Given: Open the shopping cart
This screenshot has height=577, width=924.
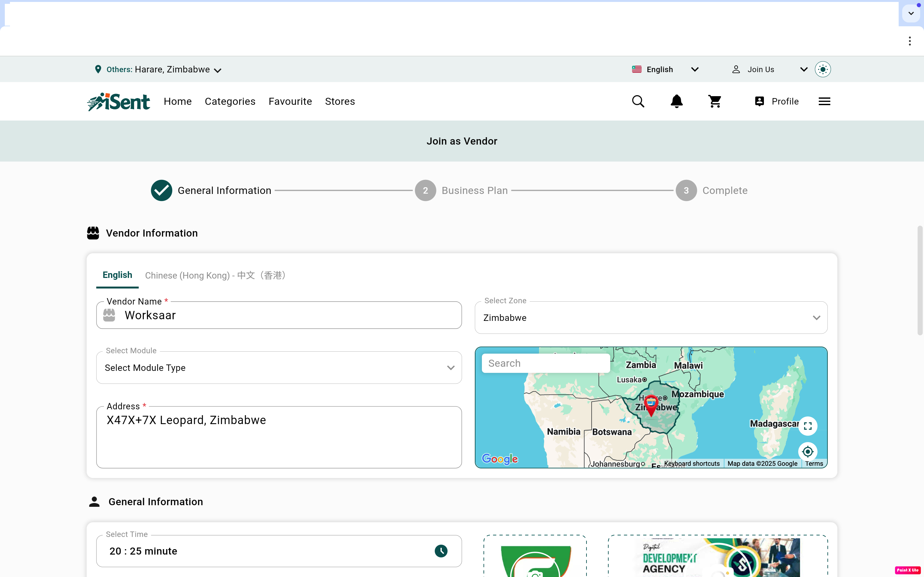Looking at the screenshot, I should (714, 102).
